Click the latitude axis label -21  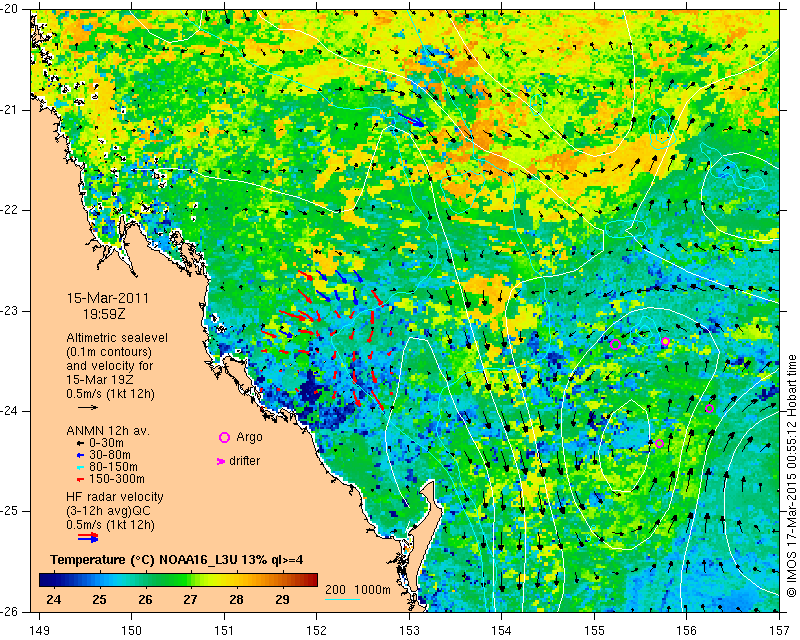click(x=9, y=110)
